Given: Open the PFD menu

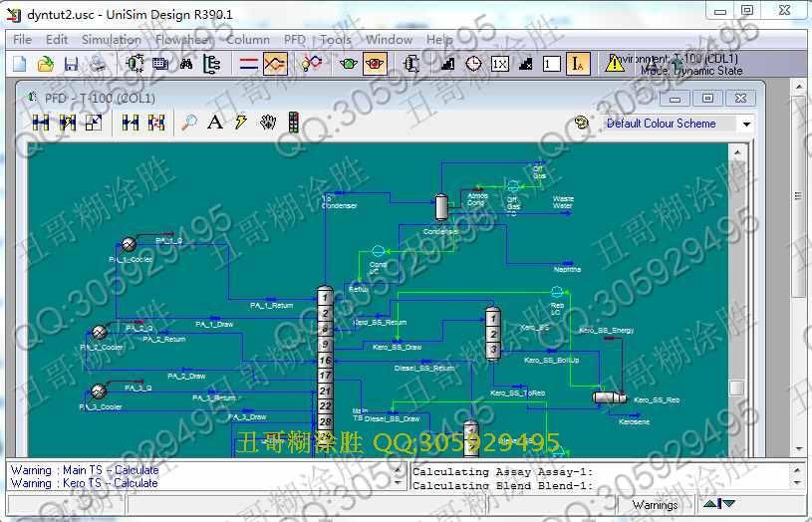Looking at the screenshot, I should (295, 40).
